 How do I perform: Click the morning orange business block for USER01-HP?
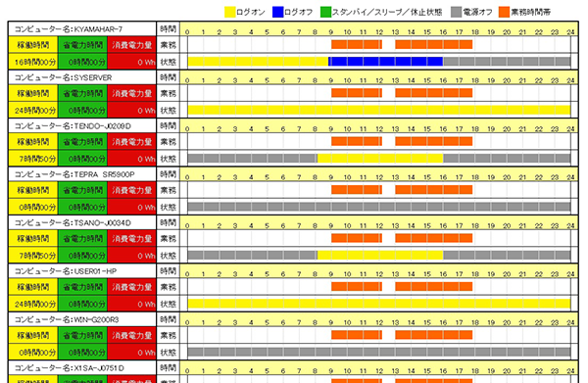coord(357,287)
